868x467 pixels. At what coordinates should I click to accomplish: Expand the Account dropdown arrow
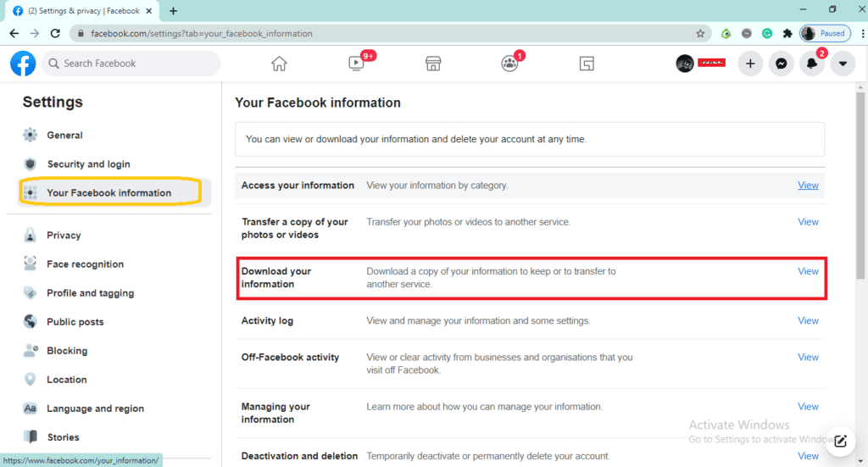pos(842,64)
